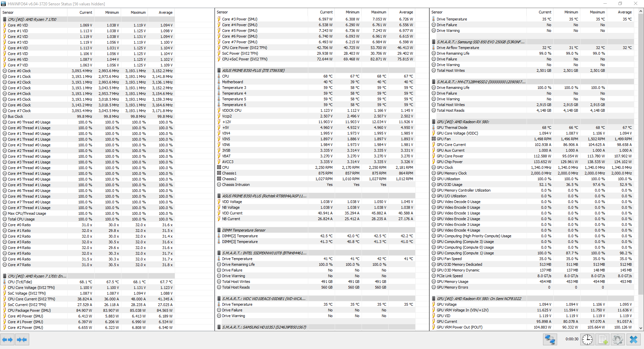Select the GPU VRM Voltage In (VIN/+12V) row

coord(532,310)
